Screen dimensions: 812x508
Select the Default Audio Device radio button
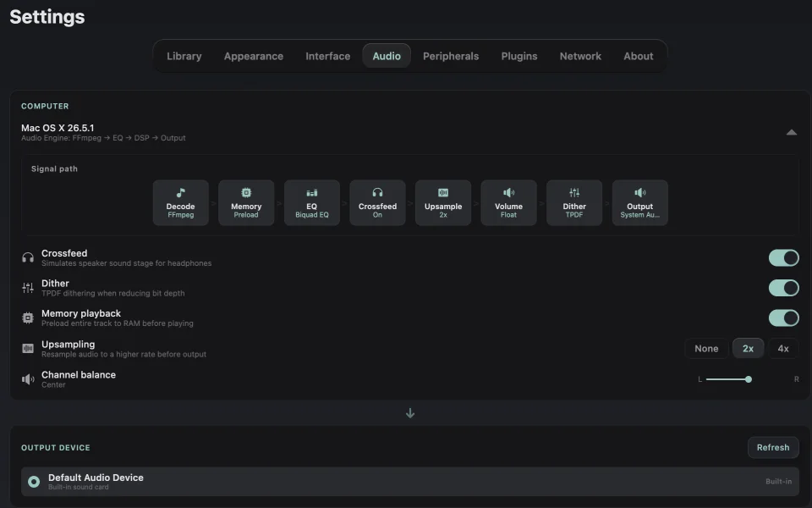[x=34, y=482]
